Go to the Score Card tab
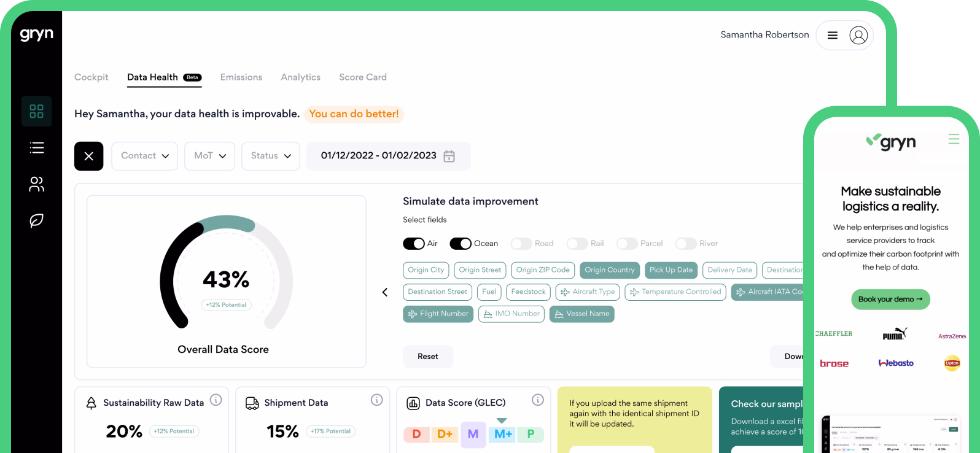 363,77
